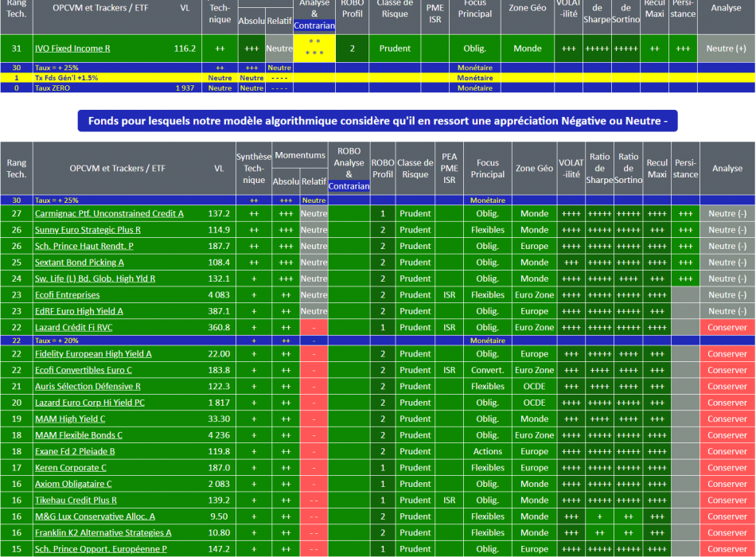Open Exane Fd 2 Pleiade B link
This screenshot has width=756, height=557.
click(x=75, y=451)
